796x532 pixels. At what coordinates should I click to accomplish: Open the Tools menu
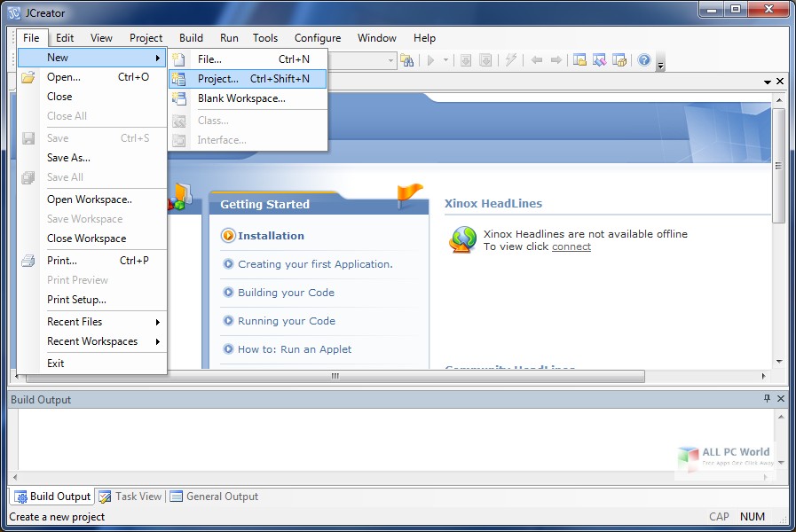[x=265, y=38]
